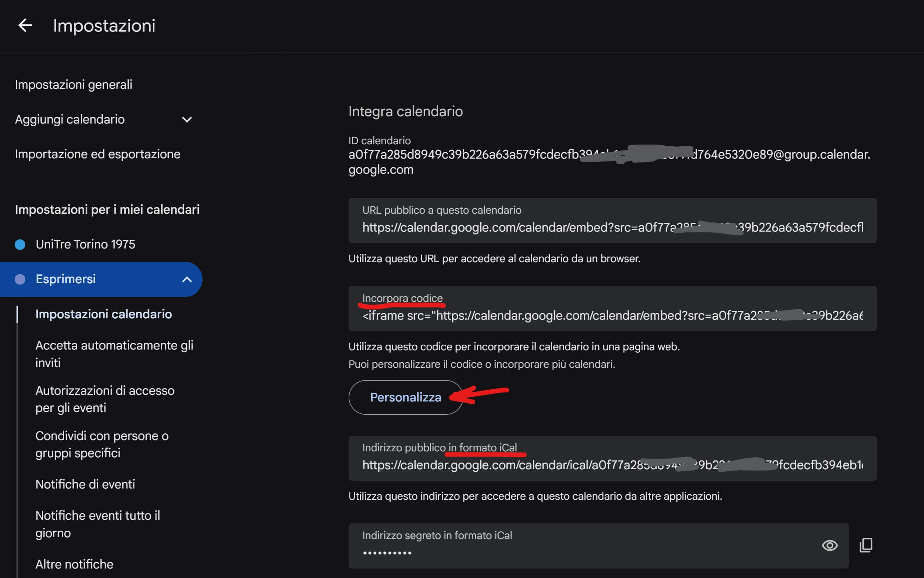The width and height of the screenshot is (924, 578).
Task: Click the URL pubblico a questo calendario field
Action: [x=612, y=227]
